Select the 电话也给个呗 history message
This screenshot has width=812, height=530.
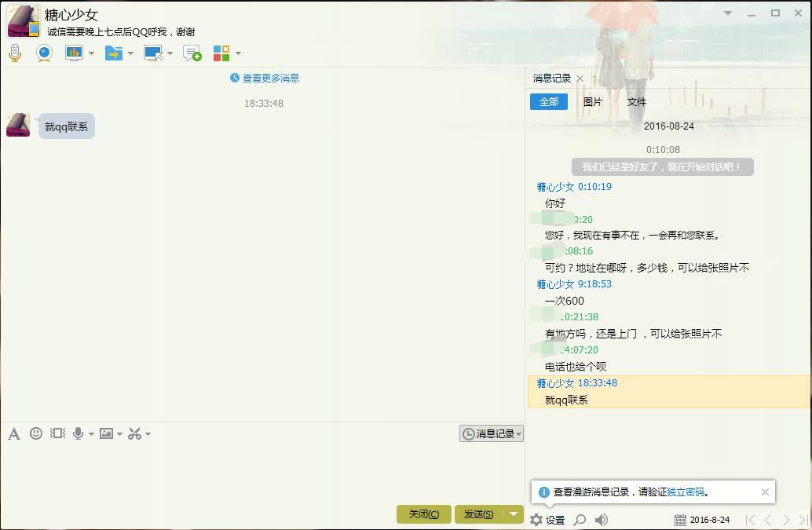tap(576, 367)
